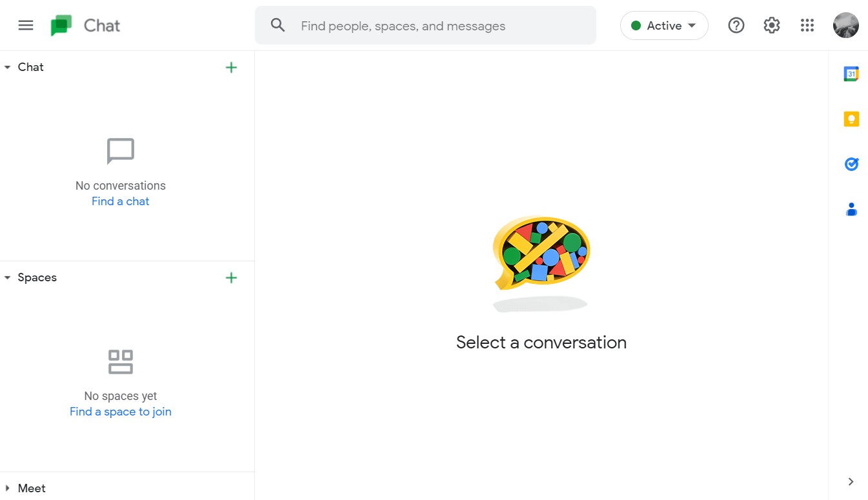Open the main navigation hamburger menu
This screenshot has width=868, height=500.
pos(26,25)
